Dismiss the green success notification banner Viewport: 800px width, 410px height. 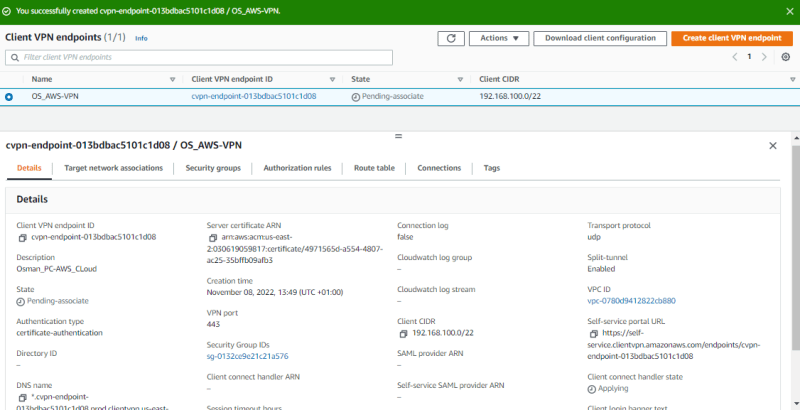click(x=789, y=11)
